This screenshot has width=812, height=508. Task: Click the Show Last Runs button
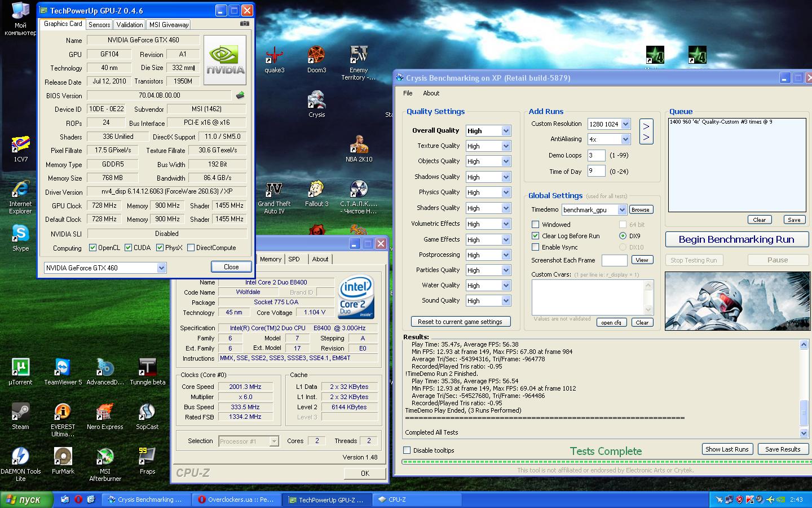[x=727, y=449]
